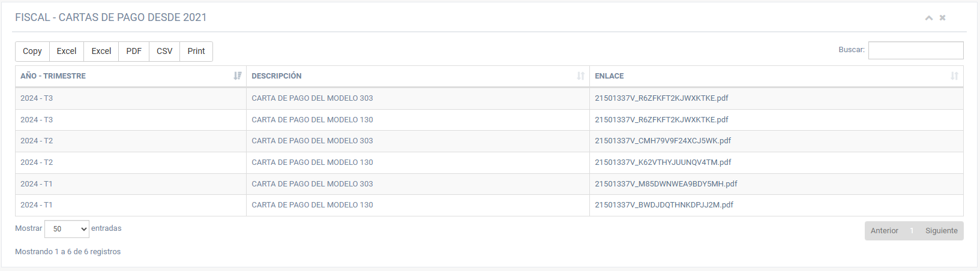Open 21501337V_K62VTHYJUUNQV4TM.pdf link
980x271 pixels.
point(663,162)
